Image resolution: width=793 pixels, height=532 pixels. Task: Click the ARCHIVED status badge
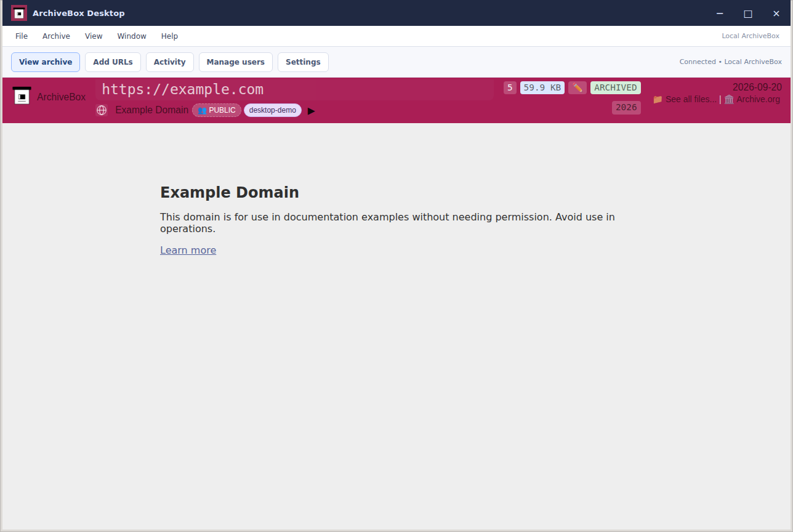(x=616, y=87)
